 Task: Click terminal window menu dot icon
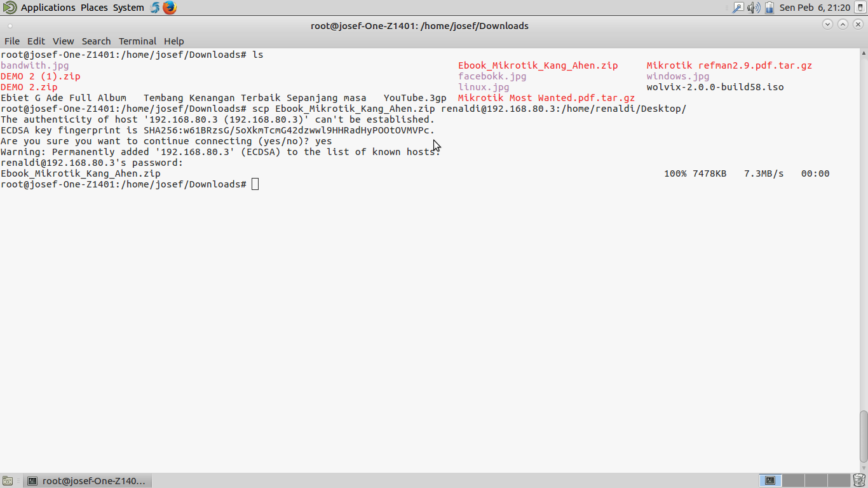pos(10,26)
